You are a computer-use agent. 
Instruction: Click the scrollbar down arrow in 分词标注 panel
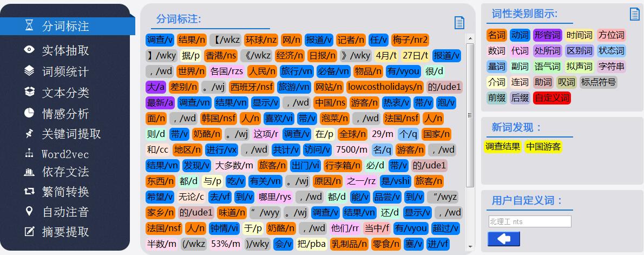click(470, 246)
